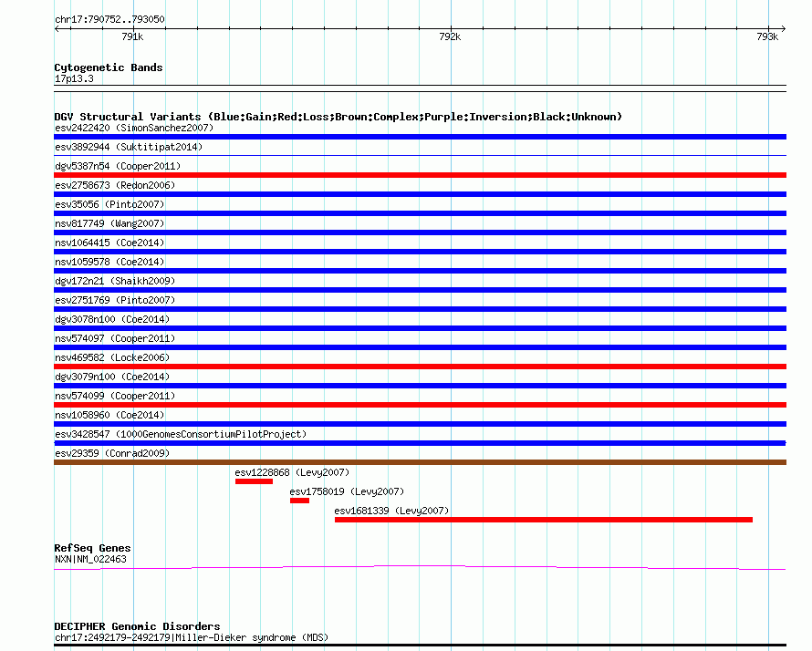Click the 793k ruler position label

(767, 37)
